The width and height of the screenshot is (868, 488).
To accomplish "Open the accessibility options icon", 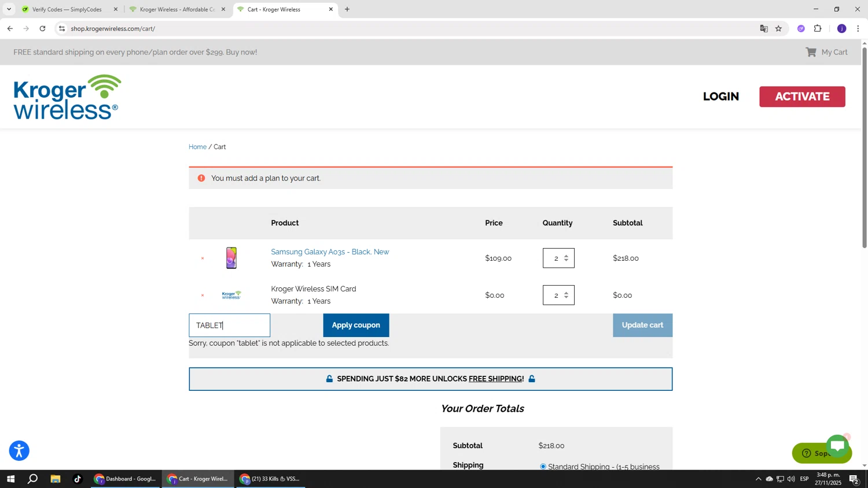I will click(x=19, y=450).
